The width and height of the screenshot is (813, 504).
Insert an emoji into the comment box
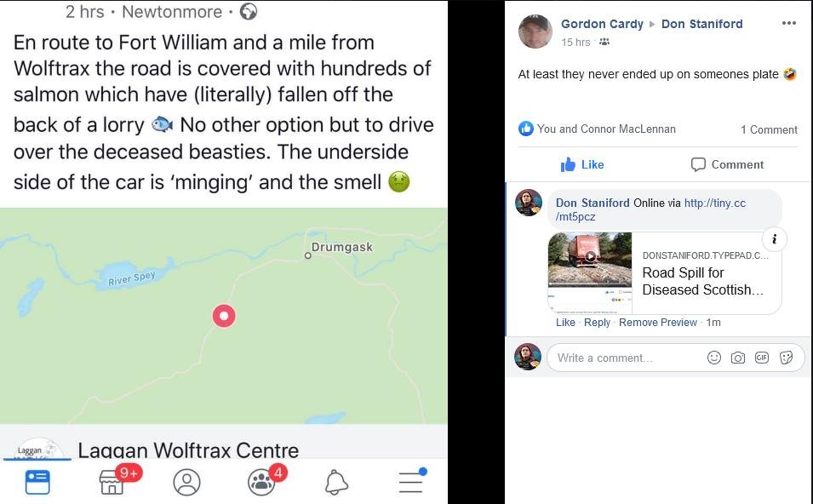[714, 358]
